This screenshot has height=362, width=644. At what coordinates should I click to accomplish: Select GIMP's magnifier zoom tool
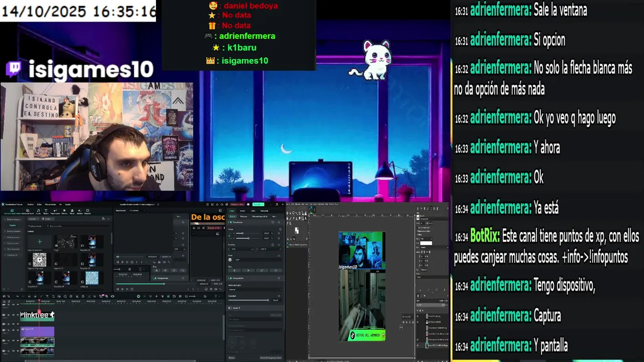point(290,223)
